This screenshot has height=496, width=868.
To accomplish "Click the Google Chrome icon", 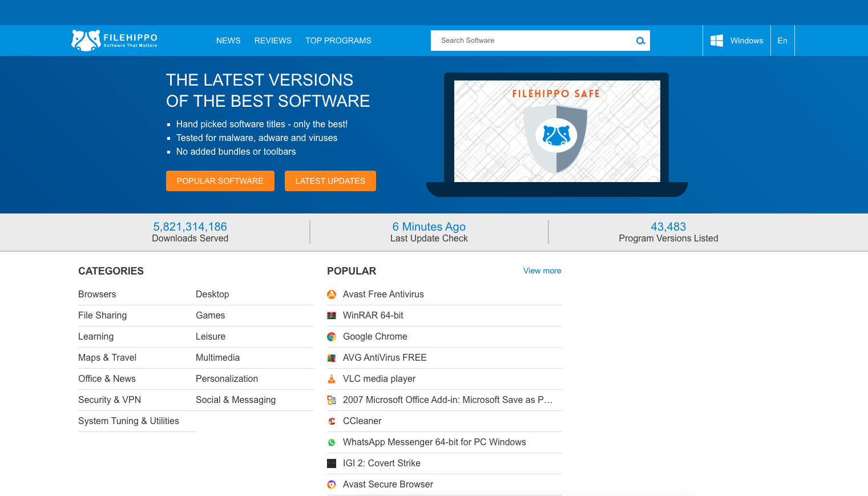I will point(332,337).
